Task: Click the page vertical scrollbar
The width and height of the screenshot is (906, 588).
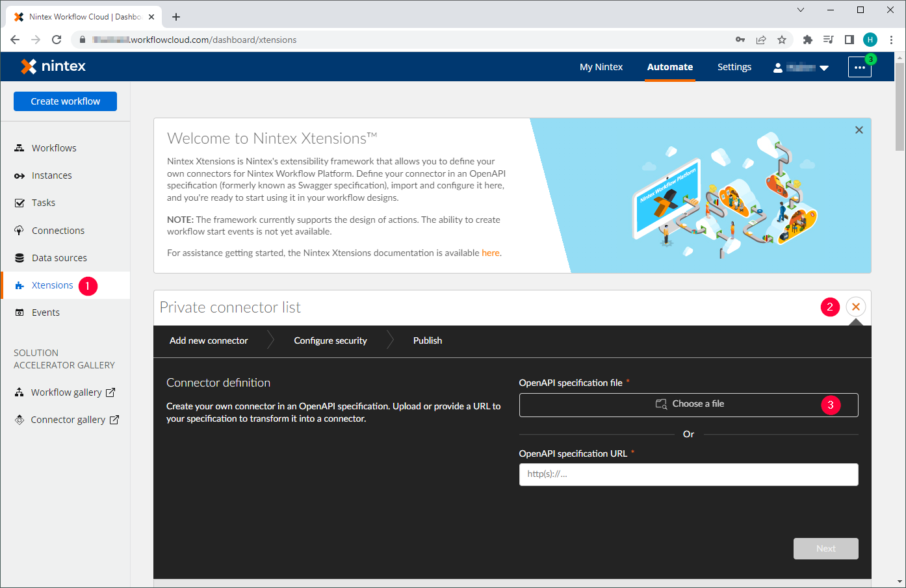Action: click(x=900, y=107)
